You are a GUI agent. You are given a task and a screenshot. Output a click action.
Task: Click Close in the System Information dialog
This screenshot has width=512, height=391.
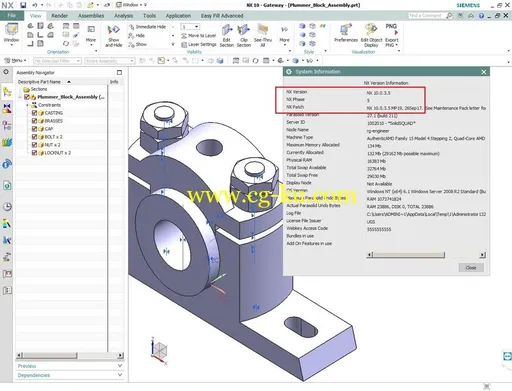(471, 268)
